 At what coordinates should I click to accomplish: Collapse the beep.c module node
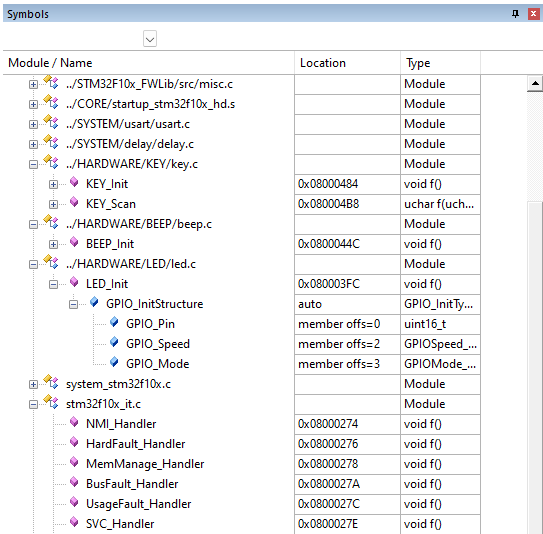(x=33, y=224)
